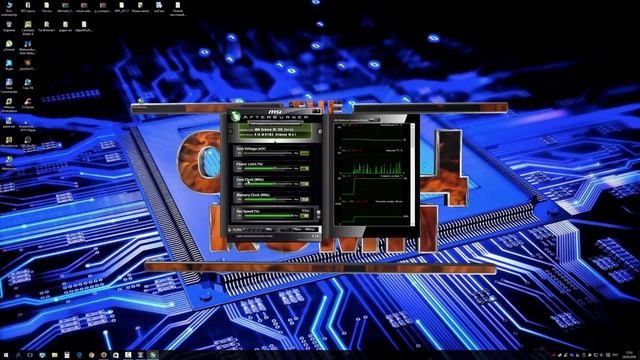Click the Power Limit value field

[x=304, y=169]
